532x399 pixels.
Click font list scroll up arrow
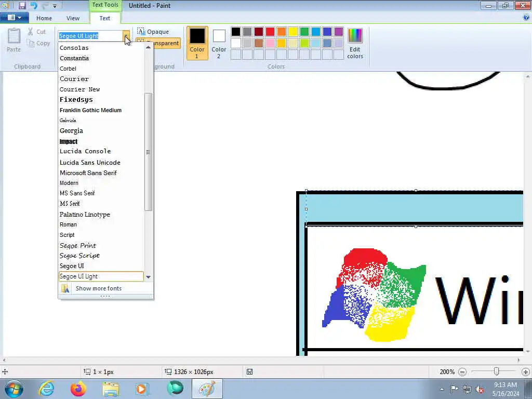148,47
